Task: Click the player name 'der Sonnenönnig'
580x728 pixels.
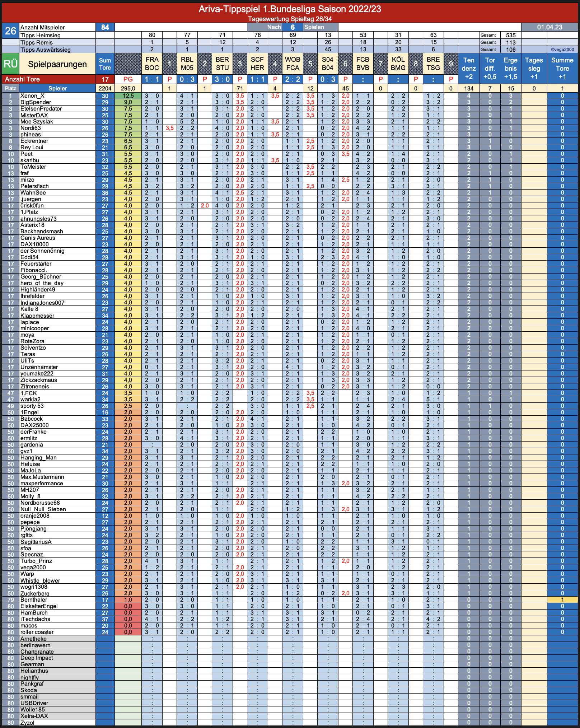Action: point(42,251)
